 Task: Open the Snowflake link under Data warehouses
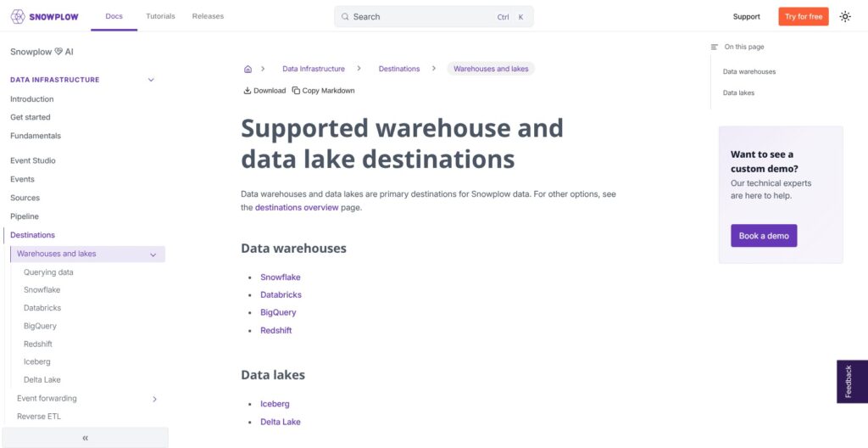(280, 277)
